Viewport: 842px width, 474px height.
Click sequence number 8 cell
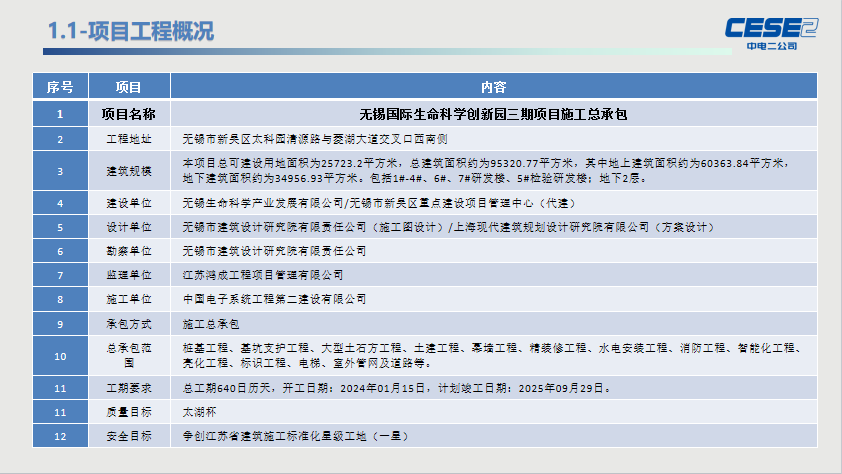pos(60,299)
